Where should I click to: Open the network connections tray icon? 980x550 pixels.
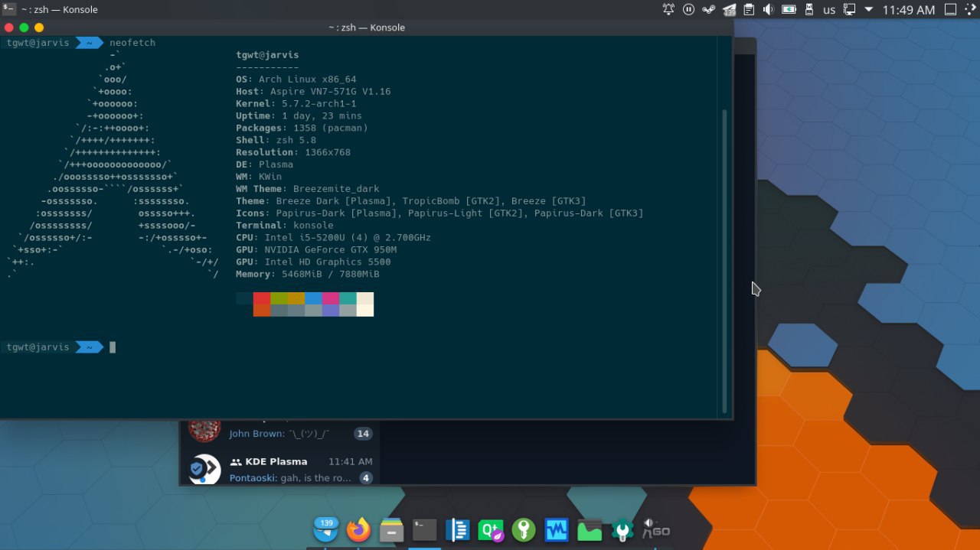tap(849, 10)
